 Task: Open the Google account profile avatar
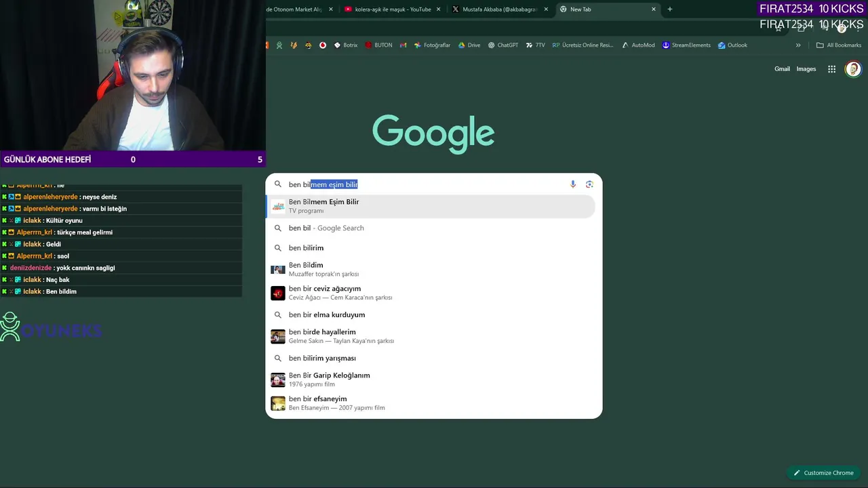pos(853,69)
